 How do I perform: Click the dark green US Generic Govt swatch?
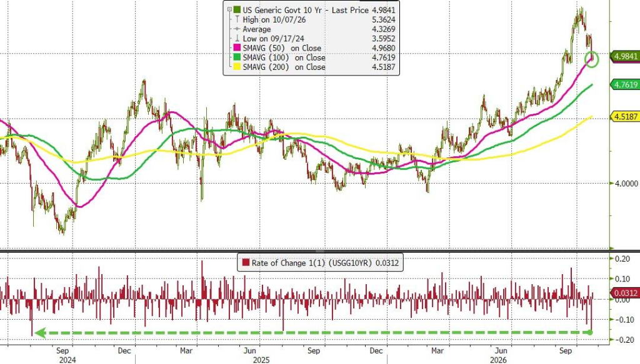point(237,10)
